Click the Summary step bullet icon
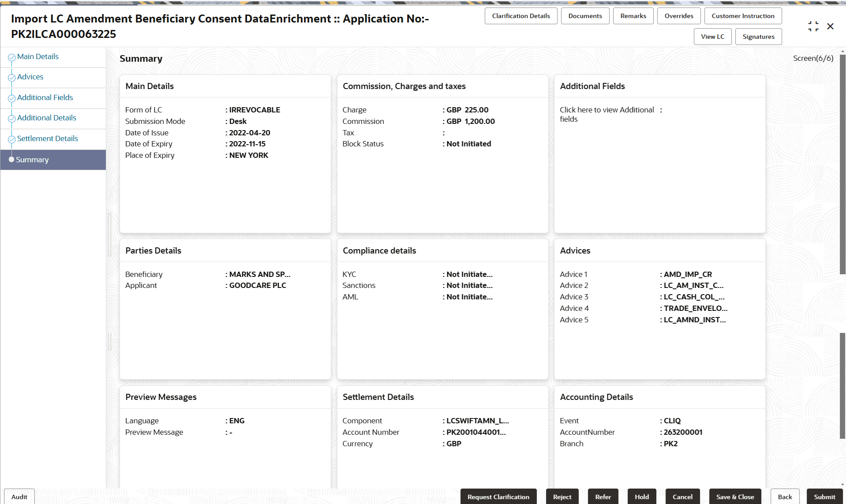The image size is (846, 504). coord(11,160)
